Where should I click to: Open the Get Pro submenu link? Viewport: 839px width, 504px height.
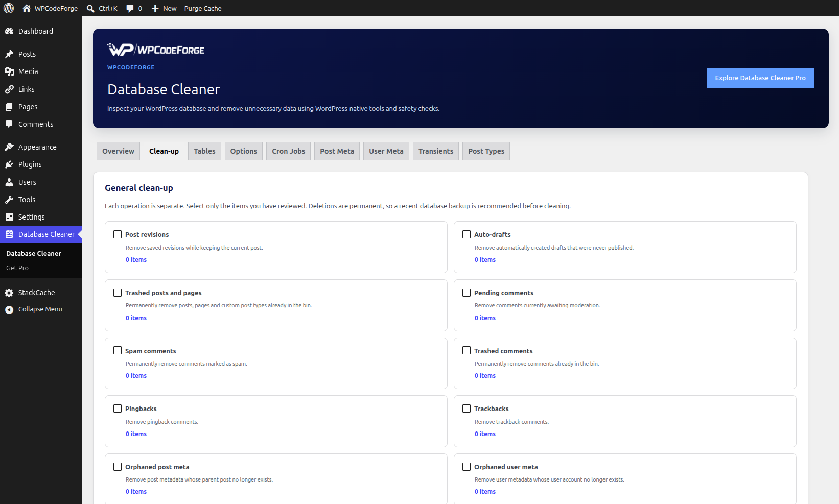click(x=17, y=268)
